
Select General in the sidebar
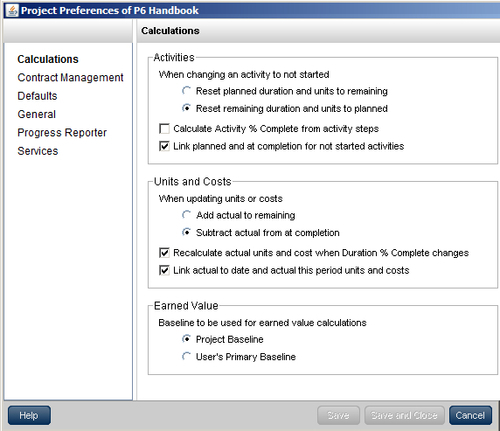coord(37,114)
